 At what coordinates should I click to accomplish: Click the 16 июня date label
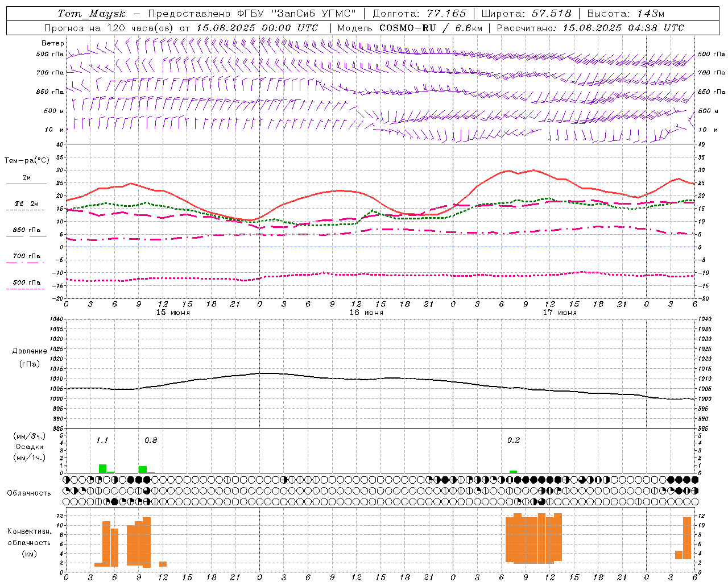[366, 312]
